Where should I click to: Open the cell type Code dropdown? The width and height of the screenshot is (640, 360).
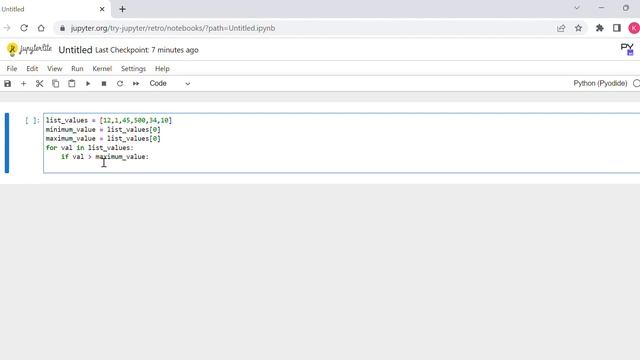pyautogui.click(x=169, y=83)
